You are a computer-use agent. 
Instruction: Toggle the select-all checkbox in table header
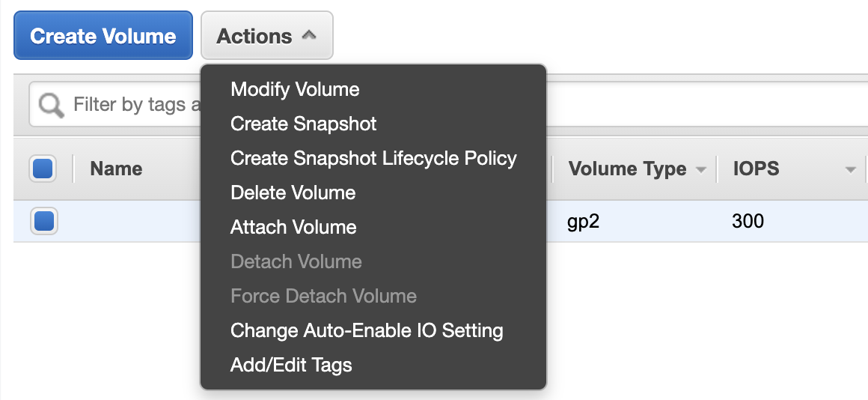[43, 169]
